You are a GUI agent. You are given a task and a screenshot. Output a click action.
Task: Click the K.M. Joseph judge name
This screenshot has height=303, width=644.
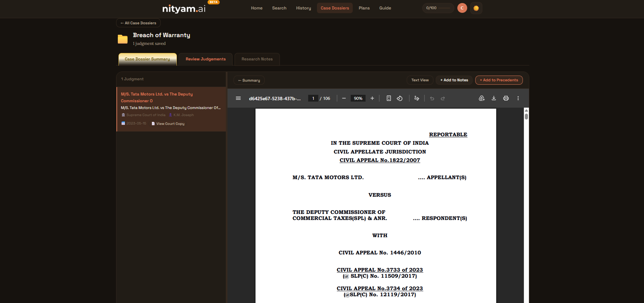tap(184, 115)
